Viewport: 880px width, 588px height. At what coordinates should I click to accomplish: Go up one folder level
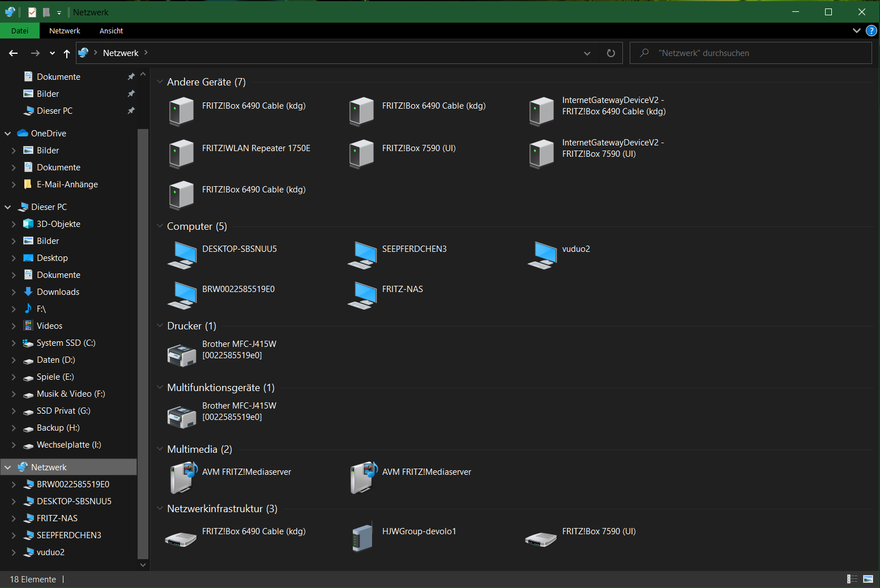(x=67, y=53)
